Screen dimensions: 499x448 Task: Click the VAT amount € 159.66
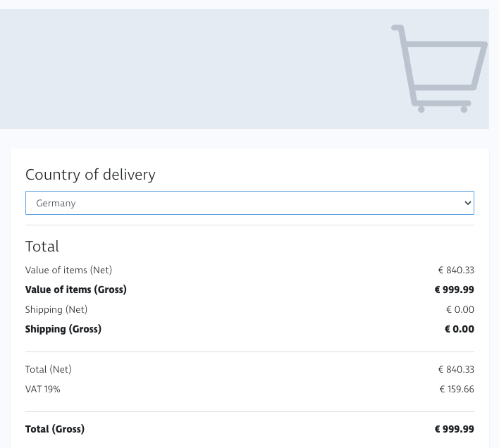pos(457,389)
